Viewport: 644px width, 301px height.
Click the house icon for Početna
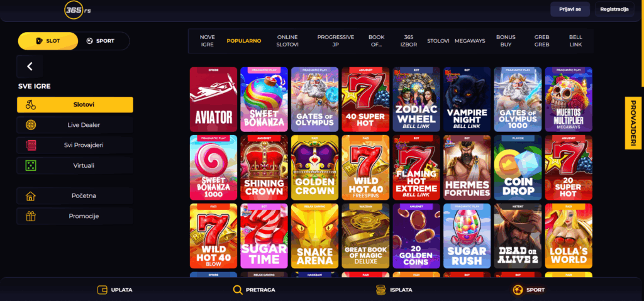(30, 196)
